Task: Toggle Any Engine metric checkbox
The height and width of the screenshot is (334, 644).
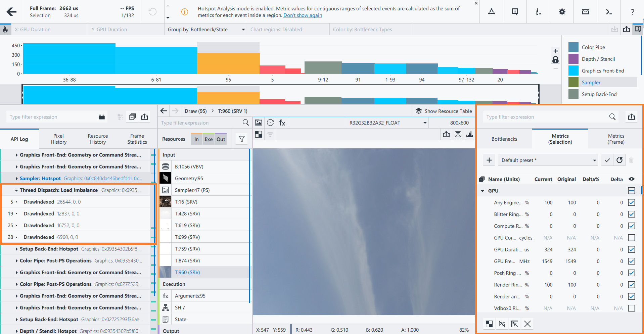Action: (x=631, y=202)
